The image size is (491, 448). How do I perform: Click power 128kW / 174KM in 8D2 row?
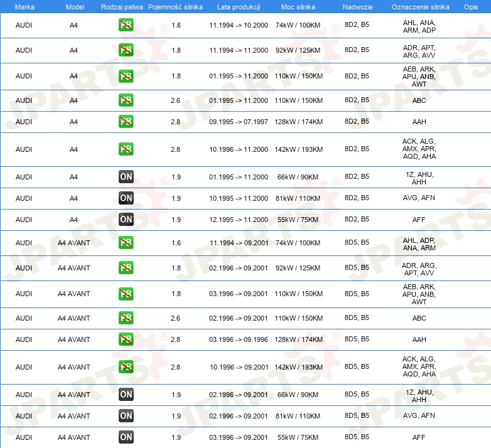tap(298, 122)
